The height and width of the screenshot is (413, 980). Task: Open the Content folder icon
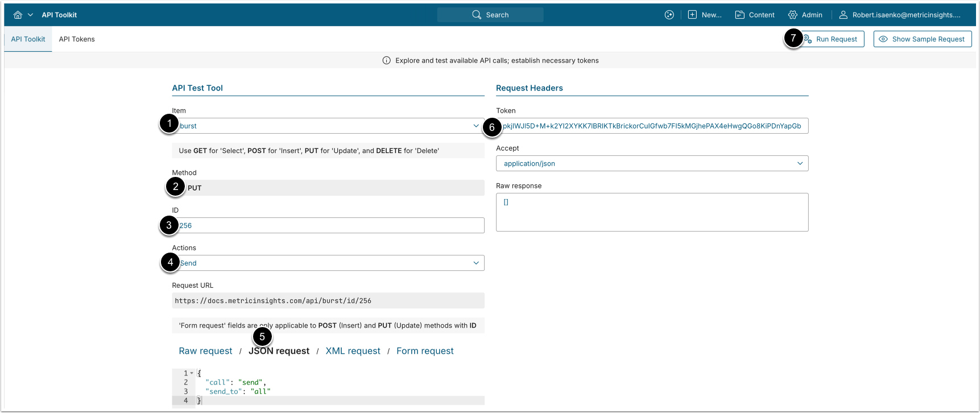pyautogui.click(x=740, y=15)
